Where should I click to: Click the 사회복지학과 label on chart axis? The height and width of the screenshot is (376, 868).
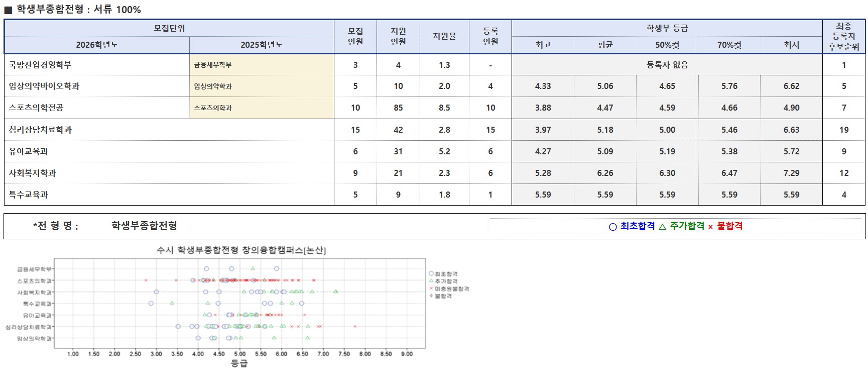34,293
